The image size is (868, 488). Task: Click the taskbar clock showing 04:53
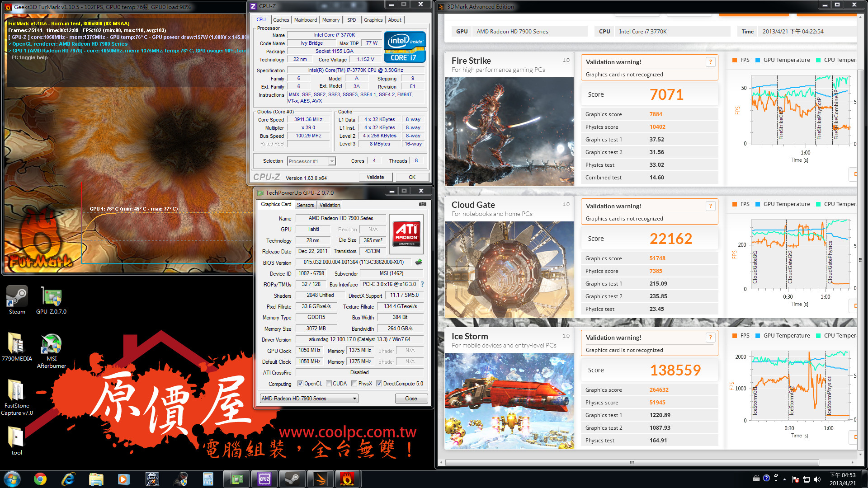click(843, 479)
